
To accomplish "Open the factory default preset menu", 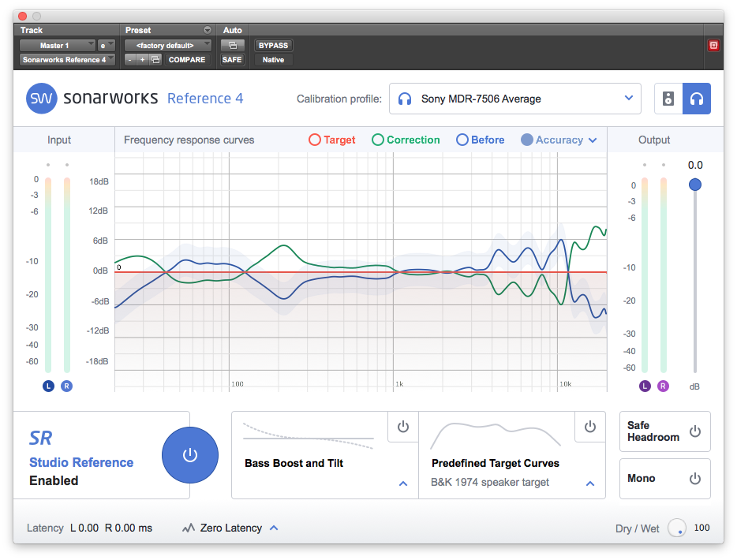I will pos(168,46).
